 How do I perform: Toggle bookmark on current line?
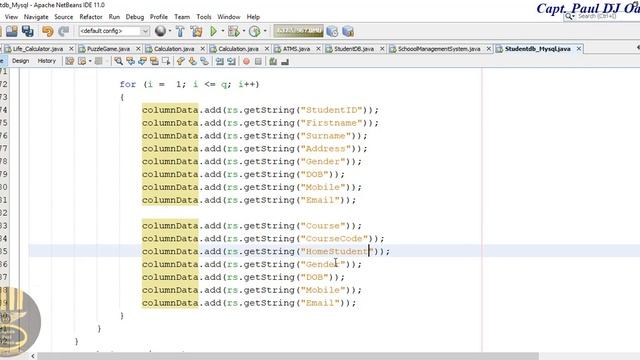pyautogui.click(x=204, y=61)
